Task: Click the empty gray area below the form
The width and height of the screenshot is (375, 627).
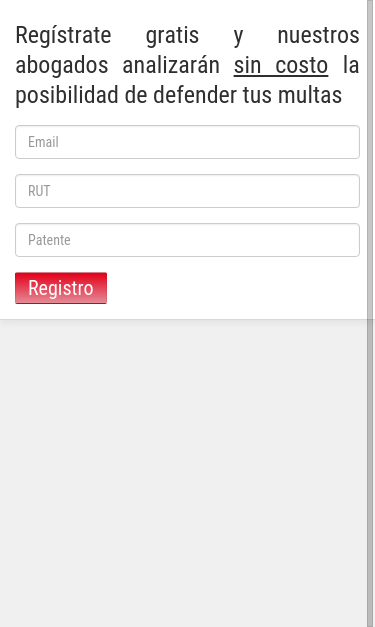Action: coord(183,472)
